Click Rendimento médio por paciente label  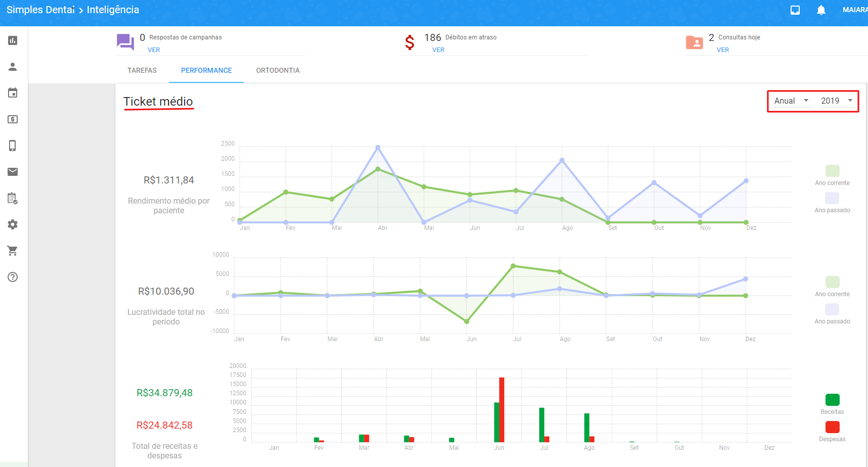(x=168, y=206)
